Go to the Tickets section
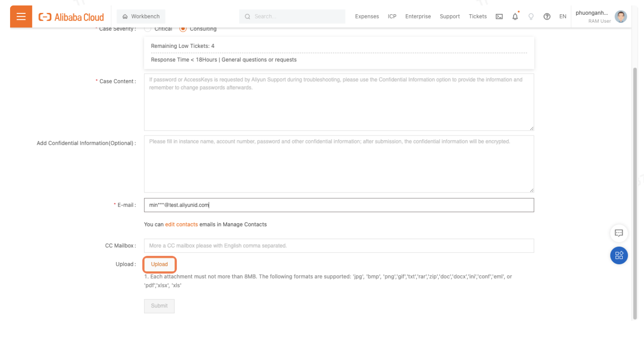Screen dimensions: 644x338 478,16
